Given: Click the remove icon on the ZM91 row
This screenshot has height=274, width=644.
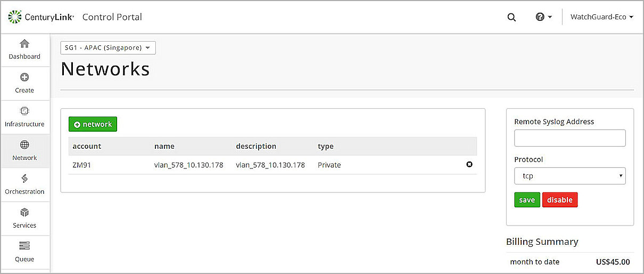Looking at the screenshot, I should [469, 165].
